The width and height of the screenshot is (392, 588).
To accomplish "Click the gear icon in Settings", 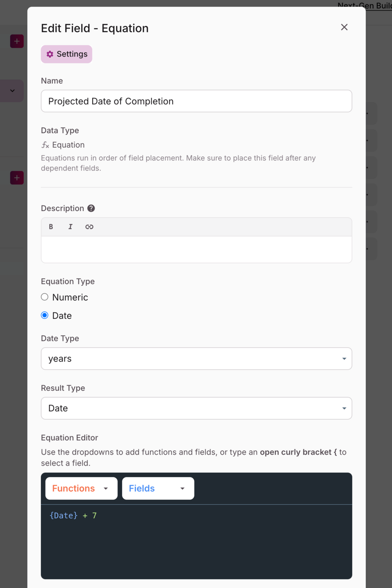I will point(50,54).
